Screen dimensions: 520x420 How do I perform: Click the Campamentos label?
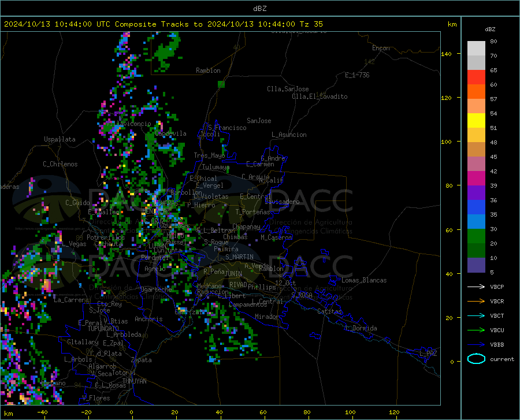[x=248, y=304]
